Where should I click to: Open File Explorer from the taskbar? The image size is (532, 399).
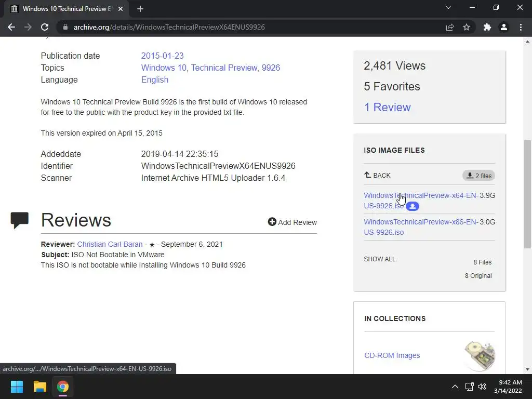pos(39,387)
